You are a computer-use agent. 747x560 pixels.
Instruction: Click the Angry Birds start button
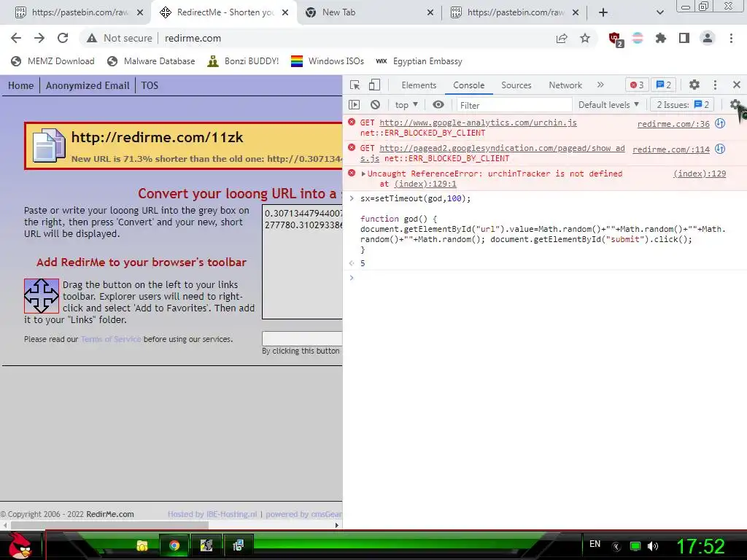[20, 545]
